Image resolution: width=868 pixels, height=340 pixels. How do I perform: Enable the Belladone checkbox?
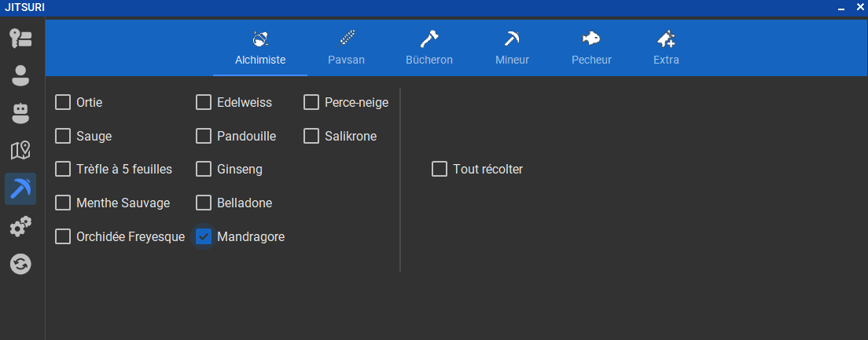(204, 203)
